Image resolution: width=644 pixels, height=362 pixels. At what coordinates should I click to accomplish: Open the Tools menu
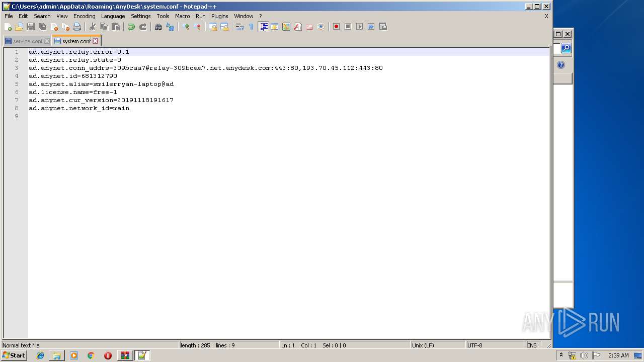[163, 16]
